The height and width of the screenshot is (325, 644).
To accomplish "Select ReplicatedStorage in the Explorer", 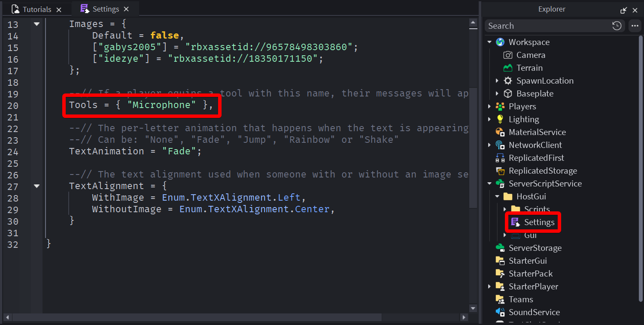I will tap(543, 171).
